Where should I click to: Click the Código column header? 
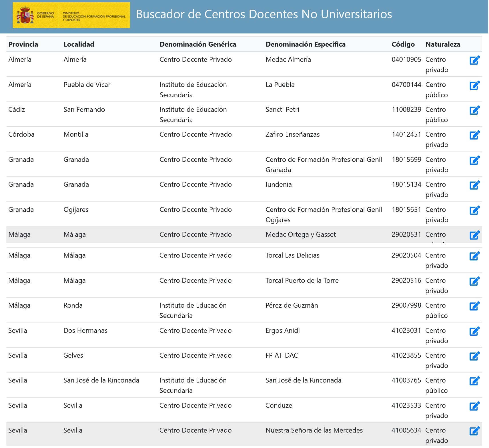click(x=403, y=44)
